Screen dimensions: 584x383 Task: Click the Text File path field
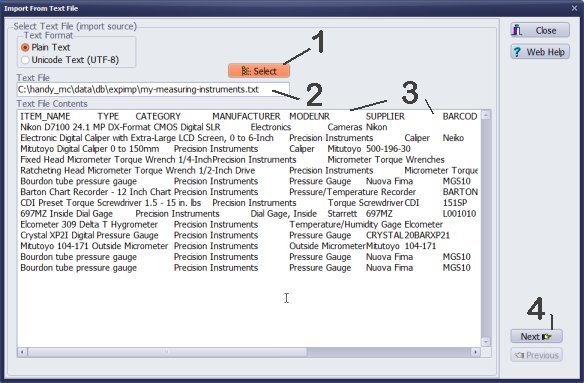(153, 89)
